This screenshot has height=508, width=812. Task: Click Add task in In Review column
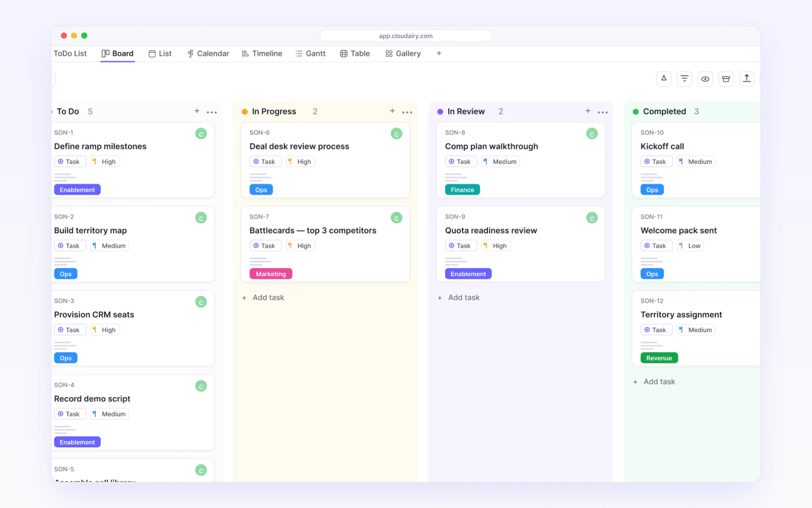point(459,298)
